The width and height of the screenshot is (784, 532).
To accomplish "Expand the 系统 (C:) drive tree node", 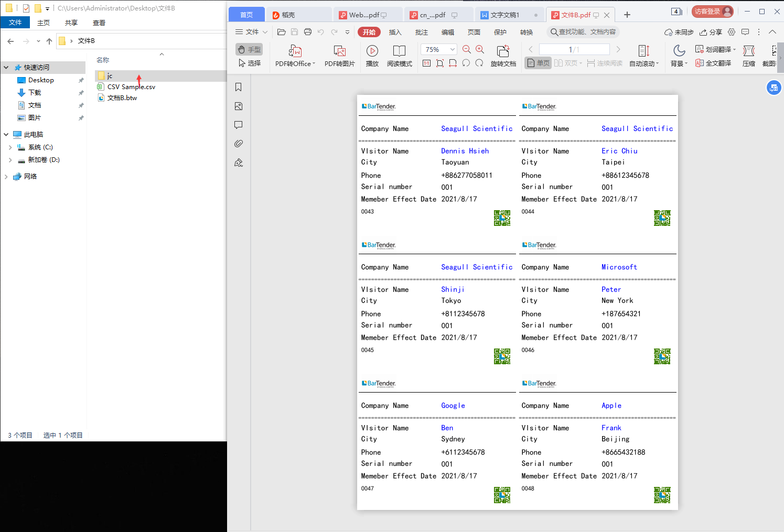I will [10, 147].
